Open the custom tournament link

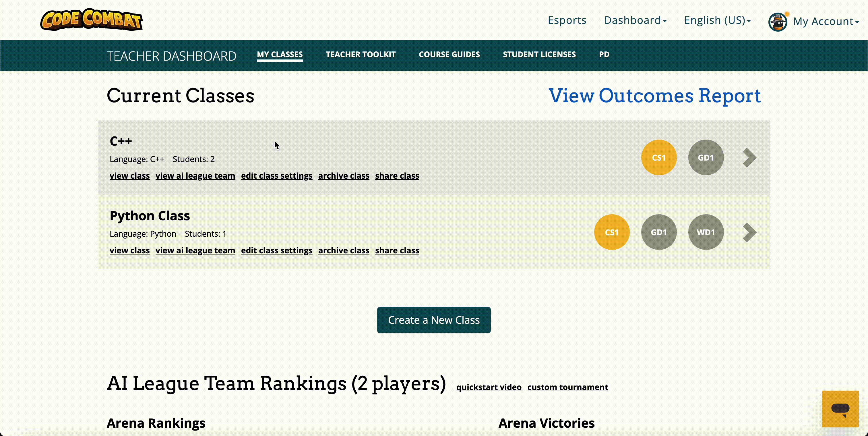567,387
